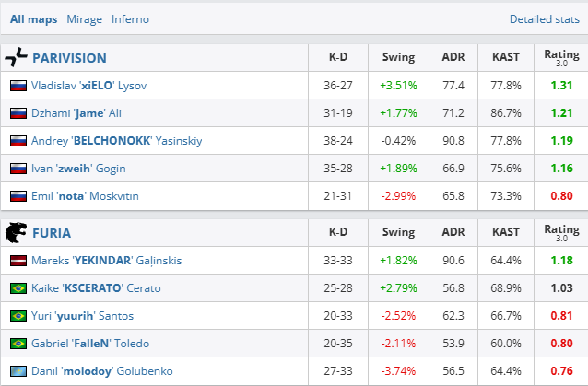The image size is (588, 386).
Task: Click the Kazakhstan flag beside molodoy
Action: 17,371
